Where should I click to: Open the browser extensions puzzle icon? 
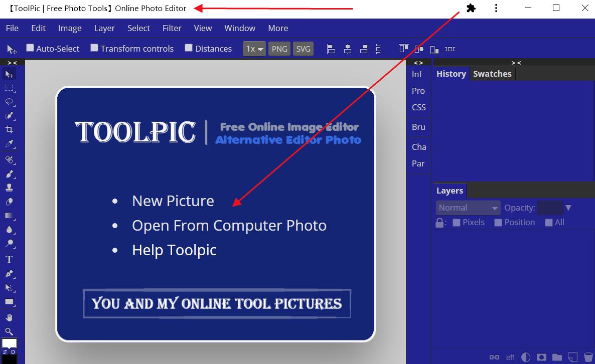coord(471,8)
